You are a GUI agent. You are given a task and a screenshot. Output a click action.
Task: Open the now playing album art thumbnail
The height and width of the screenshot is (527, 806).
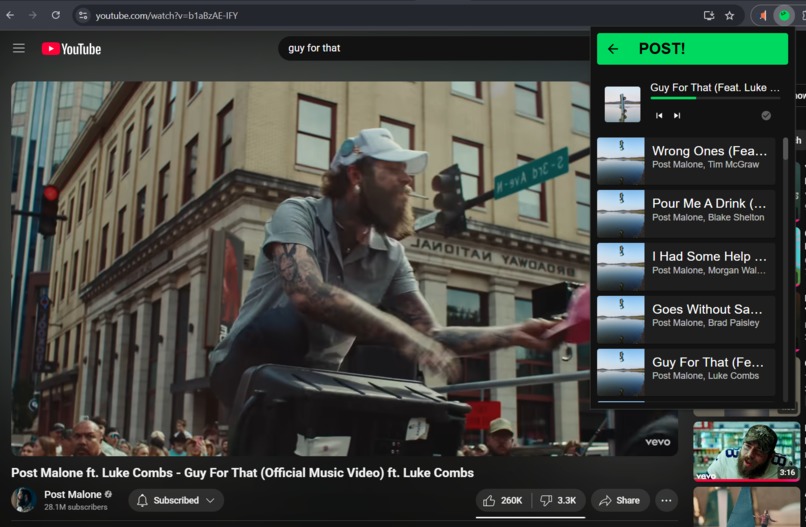pyautogui.click(x=622, y=104)
